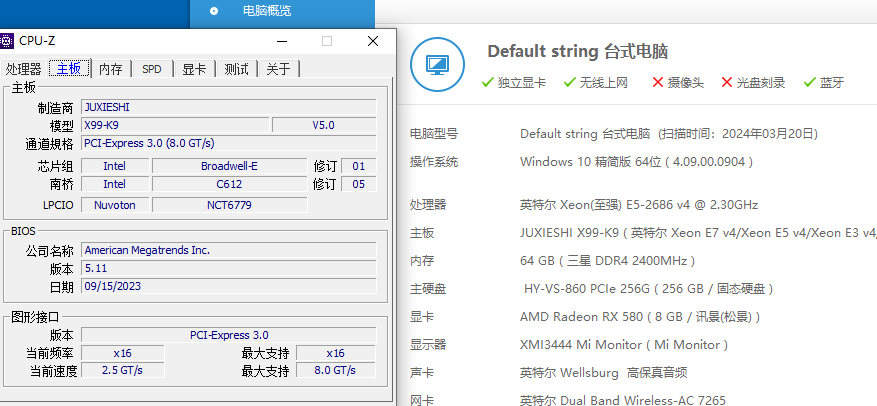Image resolution: width=877 pixels, height=406 pixels.
Task: Click the Broadwell-E chipset value
Action: pos(229,166)
